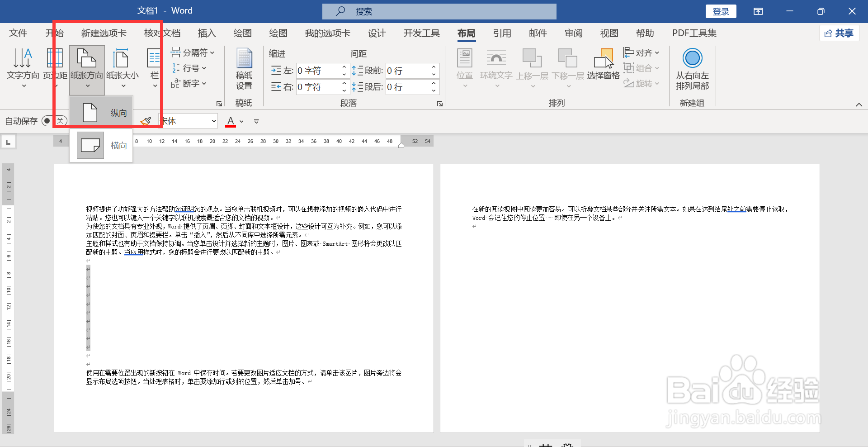Screen dimensions: 868x447
Task: Apply the red font color button
Action: 231,121
